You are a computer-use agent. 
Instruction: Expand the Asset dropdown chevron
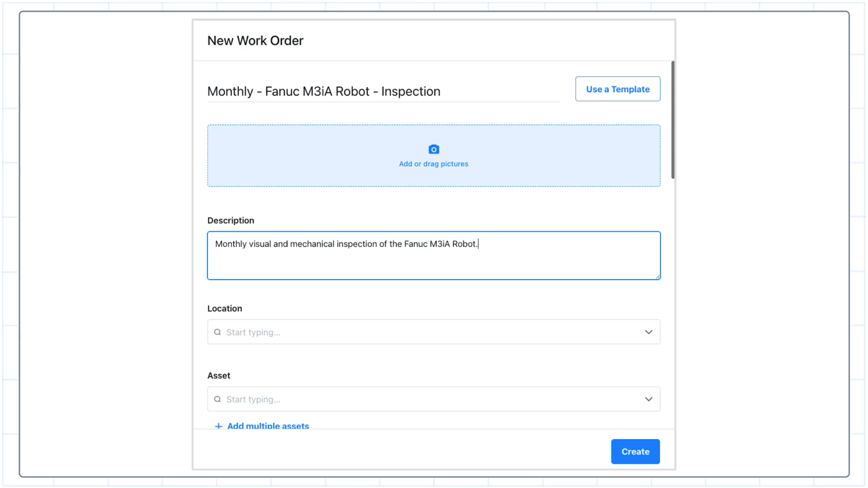(648, 399)
